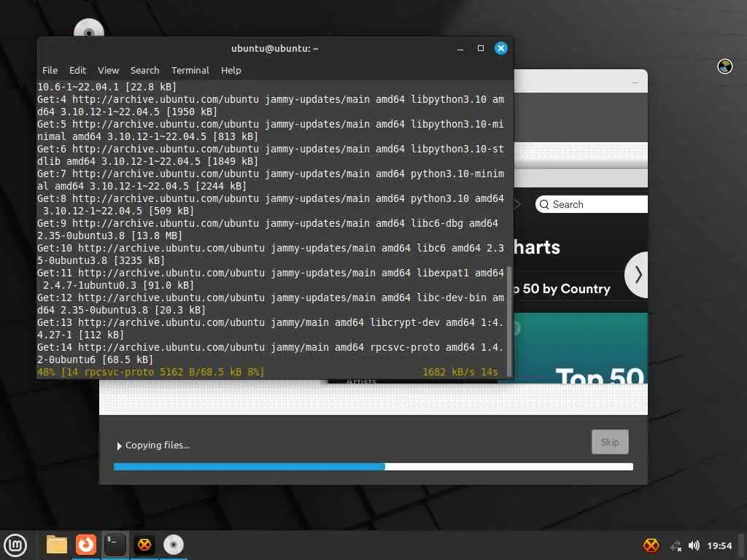Click the installer copying progress bar

coord(373,467)
